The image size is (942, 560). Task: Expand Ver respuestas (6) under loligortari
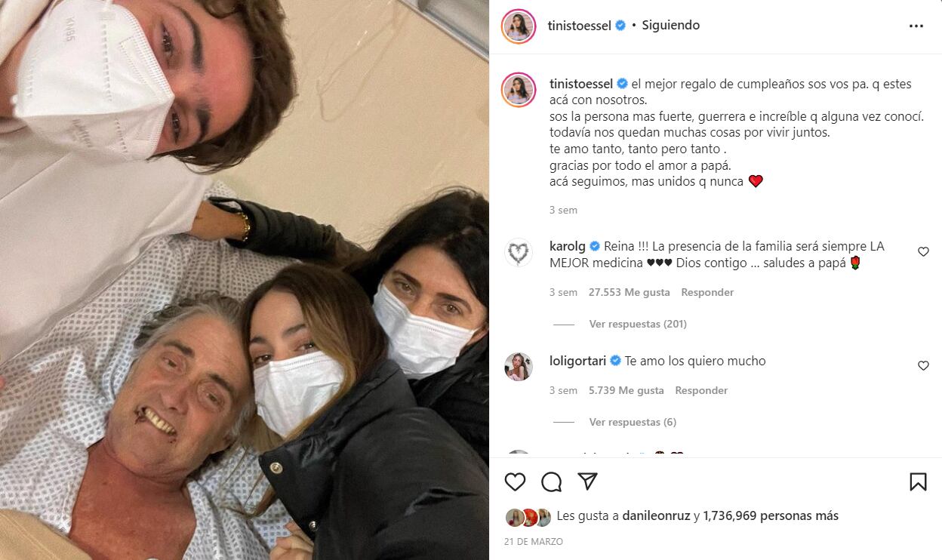633,422
